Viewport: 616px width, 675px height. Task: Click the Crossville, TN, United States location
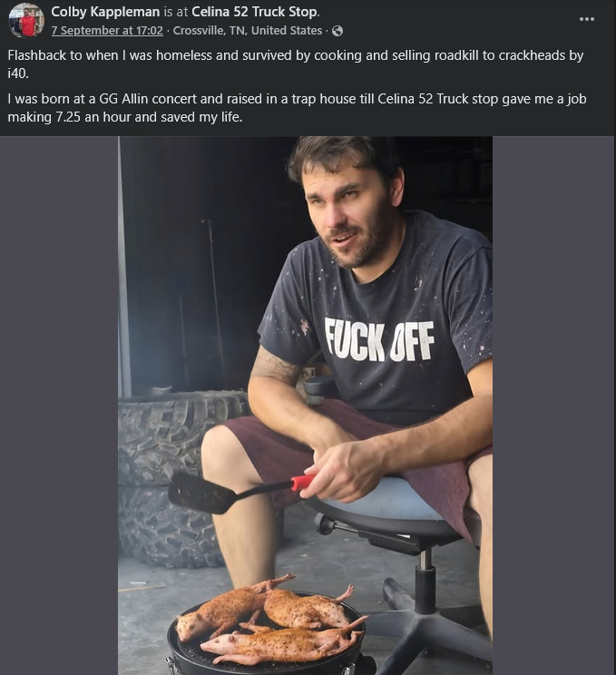pyautogui.click(x=248, y=31)
